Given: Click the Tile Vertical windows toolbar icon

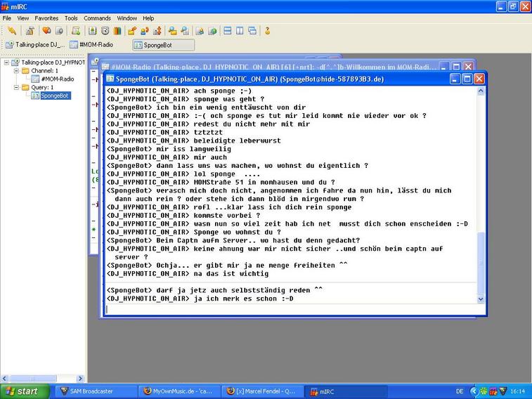Looking at the screenshot, I should tap(240, 31).
